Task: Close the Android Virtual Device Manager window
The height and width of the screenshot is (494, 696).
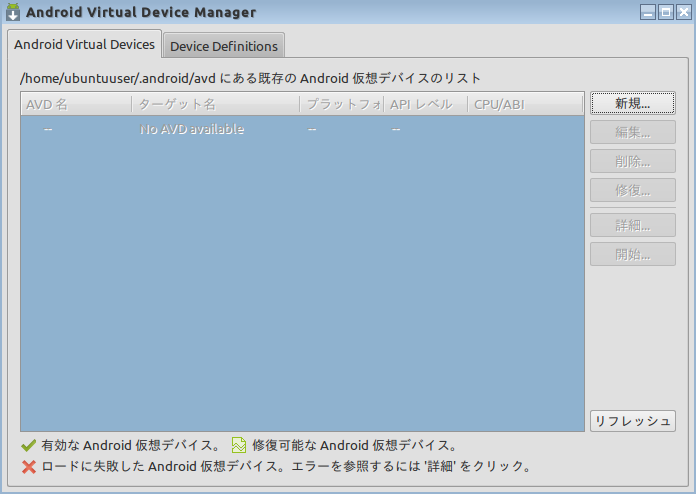Action: point(684,12)
